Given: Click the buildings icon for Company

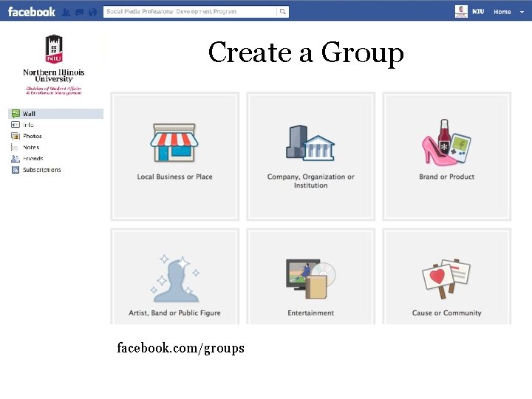Looking at the screenshot, I should coord(310,143).
